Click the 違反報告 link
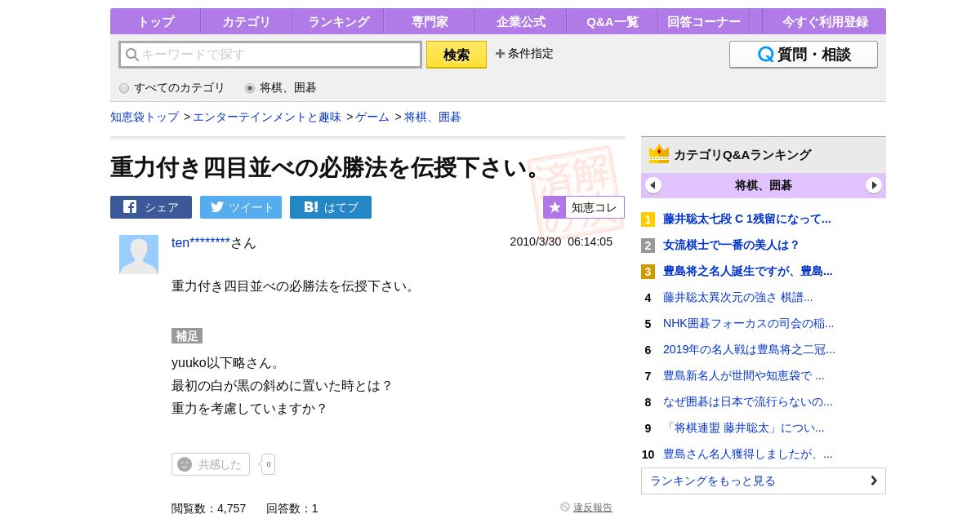Image resolution: width=980 pixels, height=514 pixels. (x=593, y=507)
